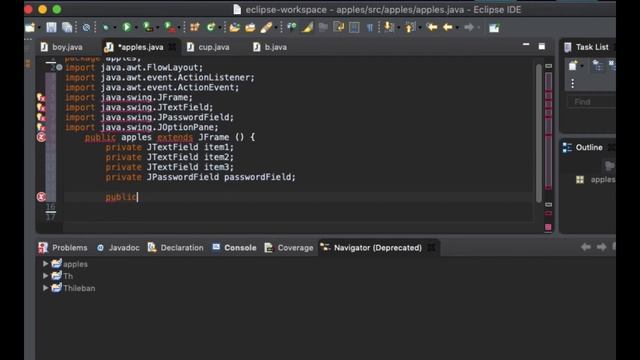The height and width of the screenshot is (360, 640).
Task: Click the Next Annotation down-arrow icon
Action: click(389, 27)
